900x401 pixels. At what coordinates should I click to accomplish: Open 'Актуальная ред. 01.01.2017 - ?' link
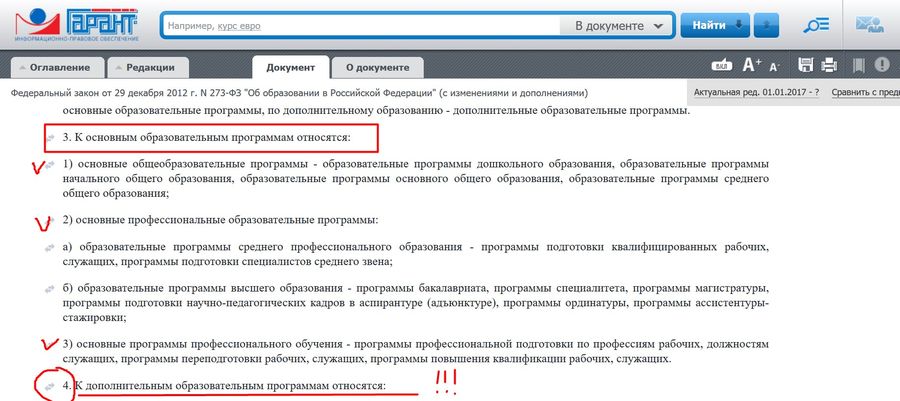click(x=756, y=92)
